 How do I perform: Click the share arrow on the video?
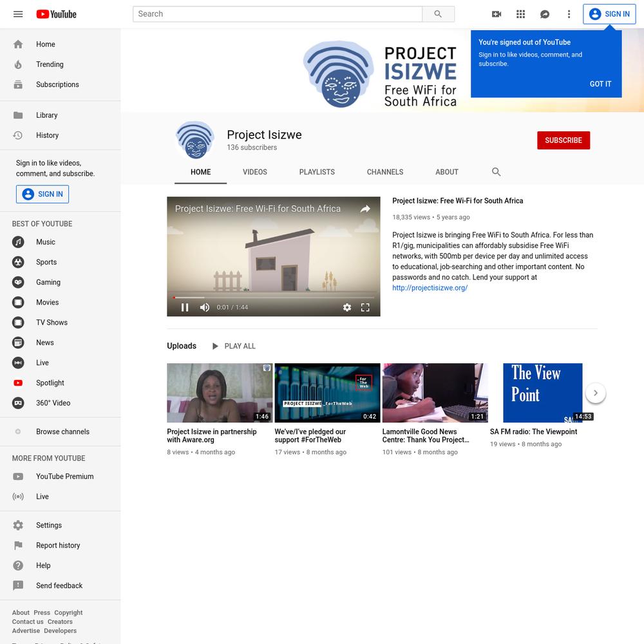coord(365,209)
